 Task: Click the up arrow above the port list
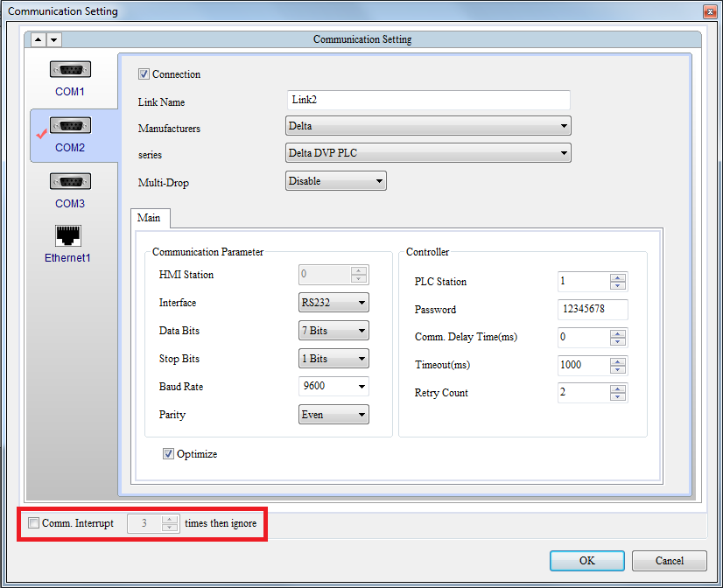point(37,39)
